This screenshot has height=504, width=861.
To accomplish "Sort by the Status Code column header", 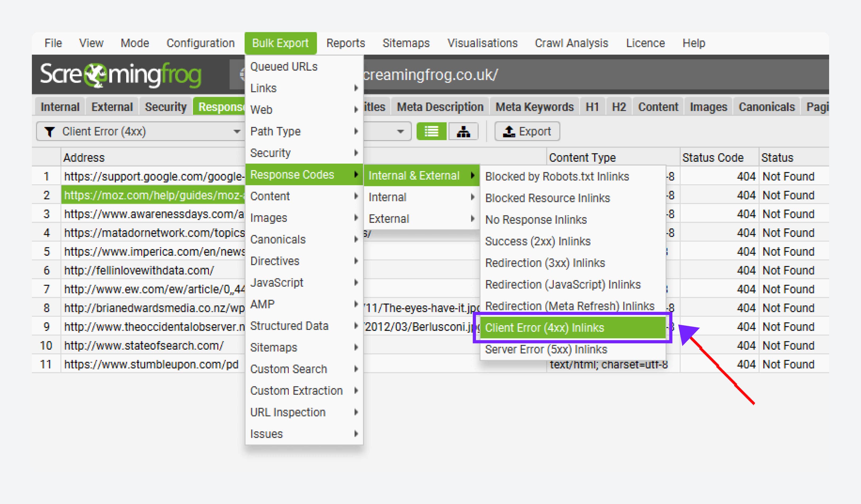I will pos(719,158).
